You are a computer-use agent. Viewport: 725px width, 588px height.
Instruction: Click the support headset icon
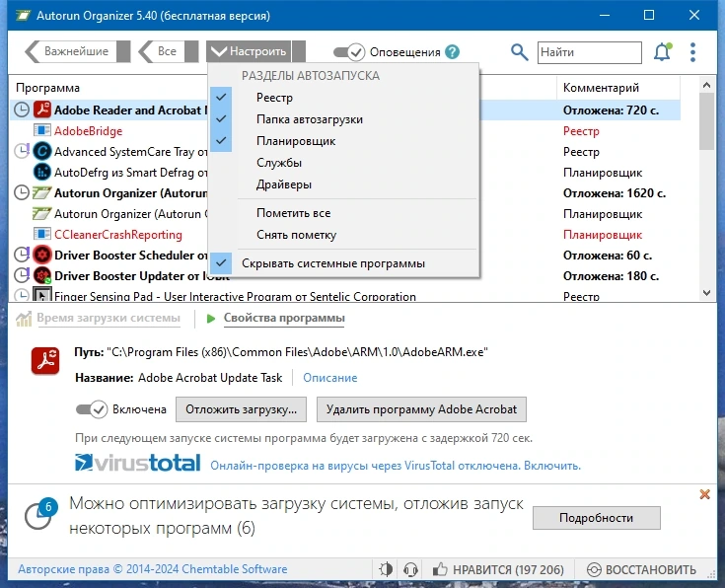410,569
